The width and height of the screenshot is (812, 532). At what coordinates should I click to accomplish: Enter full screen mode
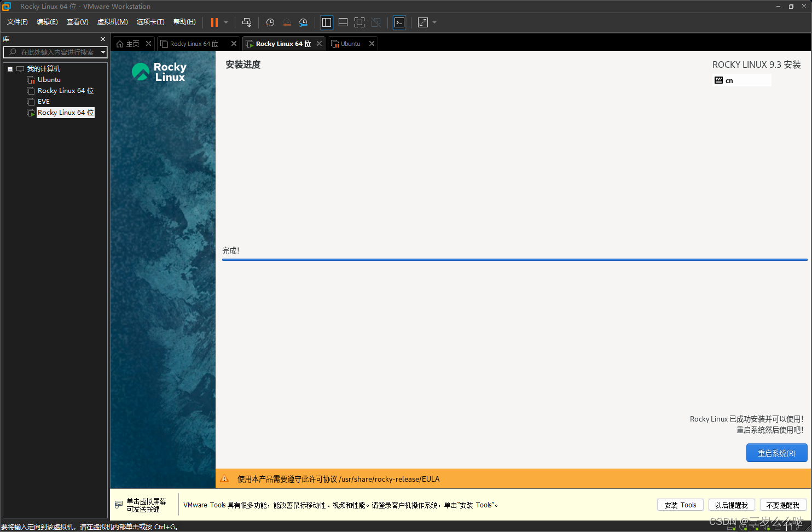coord(359,22)
